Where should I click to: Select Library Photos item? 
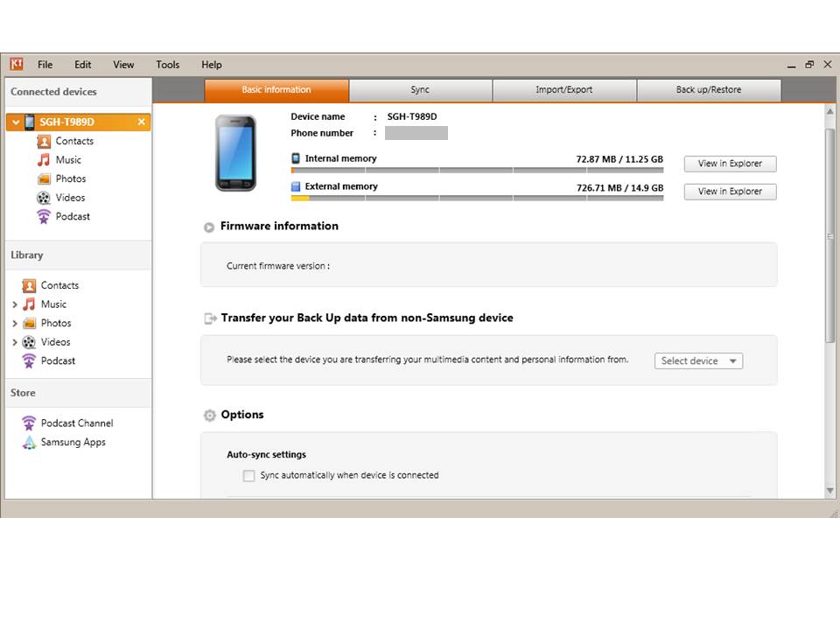[56, 323]
